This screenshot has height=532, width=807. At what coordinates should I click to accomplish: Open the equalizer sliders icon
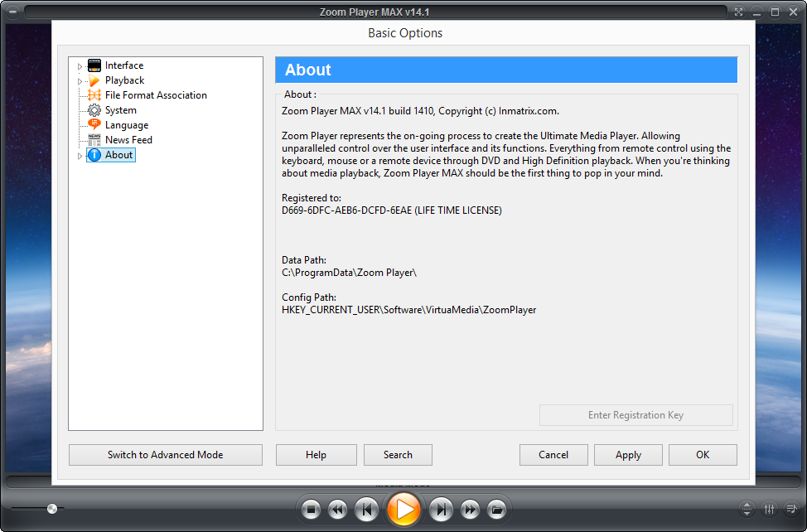769,509
